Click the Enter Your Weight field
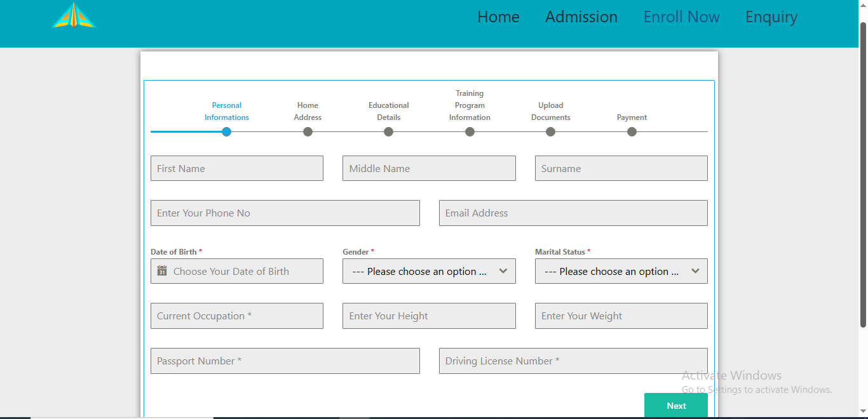This screenshot has height=419, width=868. [x=621, y=316]
